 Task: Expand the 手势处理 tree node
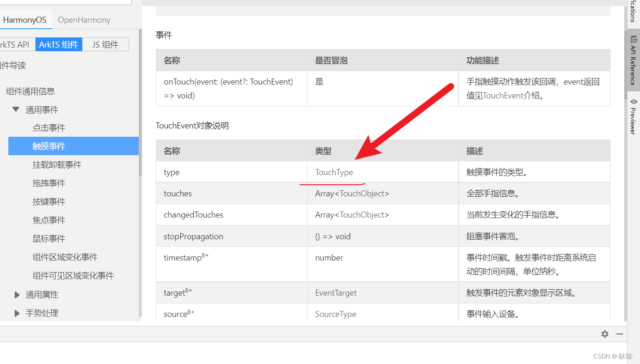tap(17, 313)
